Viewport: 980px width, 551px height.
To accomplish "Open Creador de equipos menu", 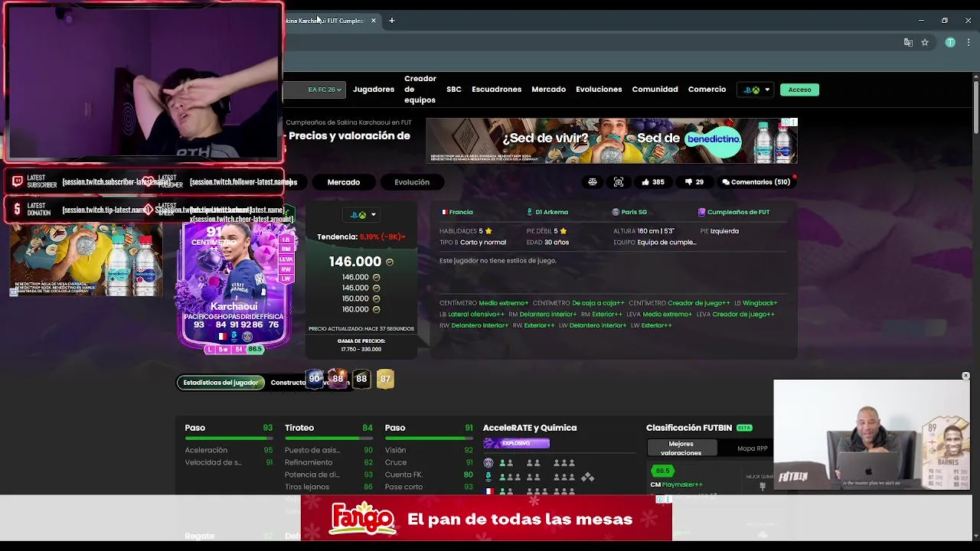I will (420, 90).
